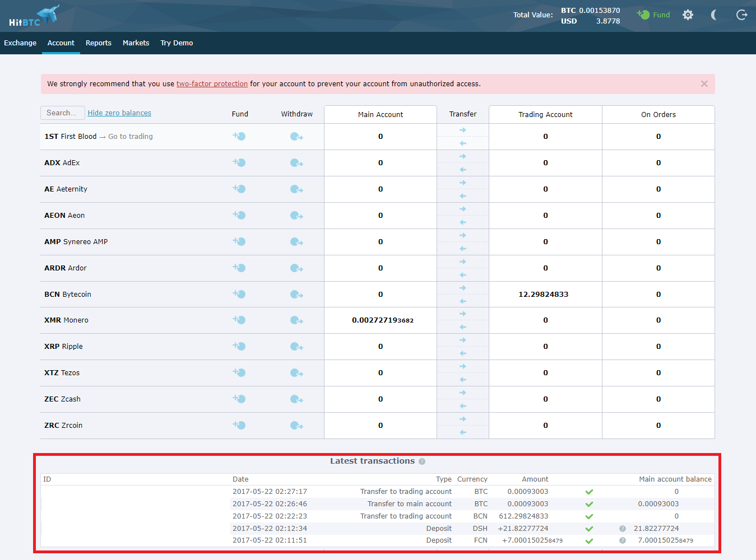Click help icon beside 21.82277724 balance
The image size is (756, 560).
623,529
